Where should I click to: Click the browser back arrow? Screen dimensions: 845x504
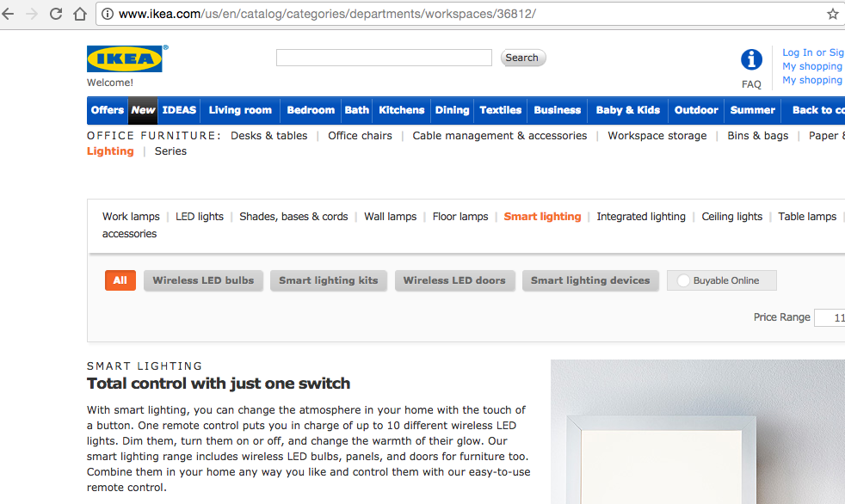pyautogui.click(x=8, y=14)
